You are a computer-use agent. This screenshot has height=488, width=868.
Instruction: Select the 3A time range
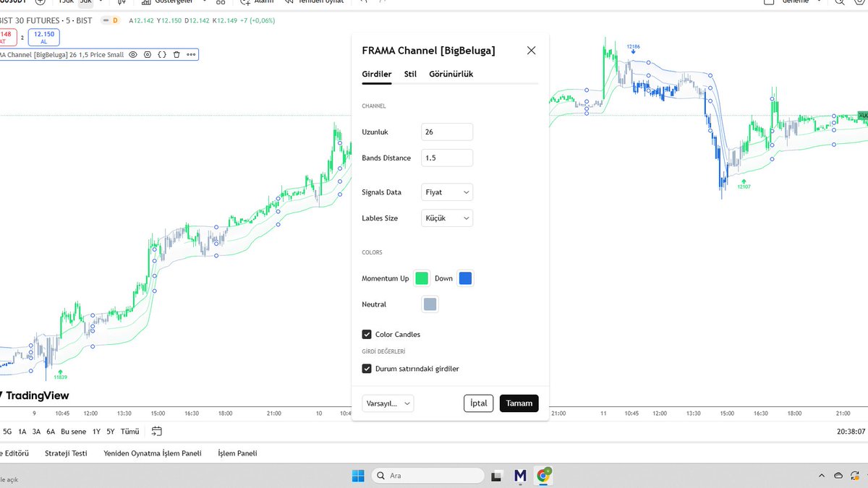tap(36, 432)
